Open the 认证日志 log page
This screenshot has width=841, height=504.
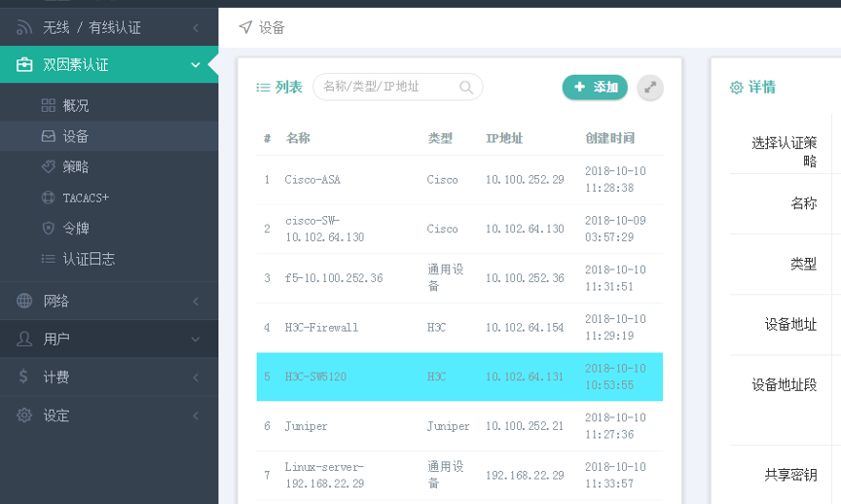click(109, 259)
